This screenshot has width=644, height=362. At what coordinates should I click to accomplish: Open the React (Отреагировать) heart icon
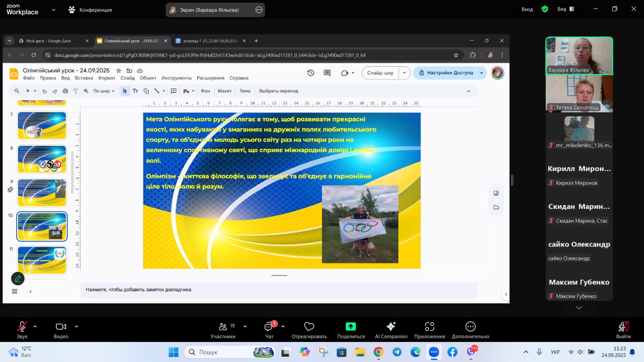[309, 327]
